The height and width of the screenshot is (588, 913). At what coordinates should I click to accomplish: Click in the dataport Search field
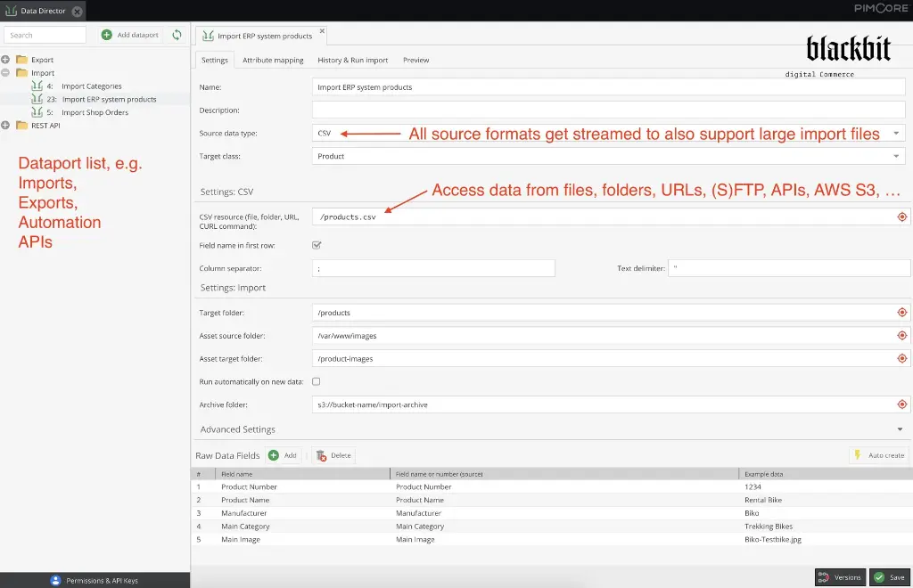[45, 35]
